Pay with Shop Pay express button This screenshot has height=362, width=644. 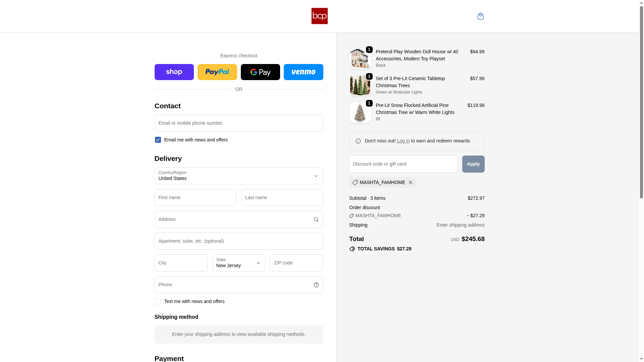pos(174,72)
